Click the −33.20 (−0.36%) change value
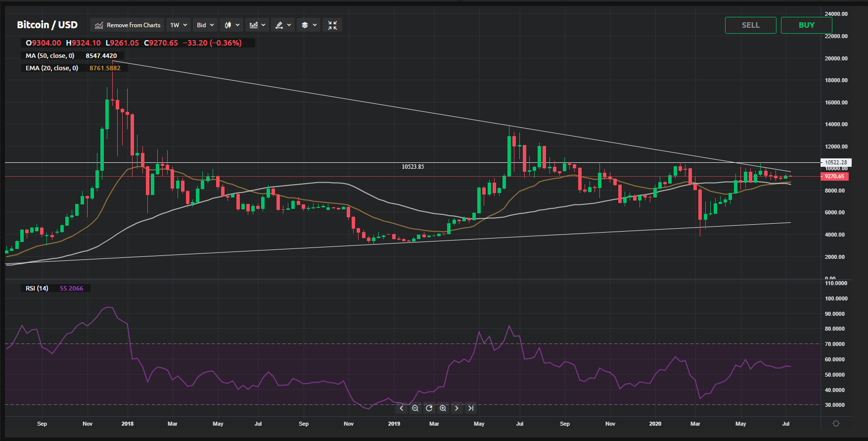The image size is (868, 441). [212, 43]
